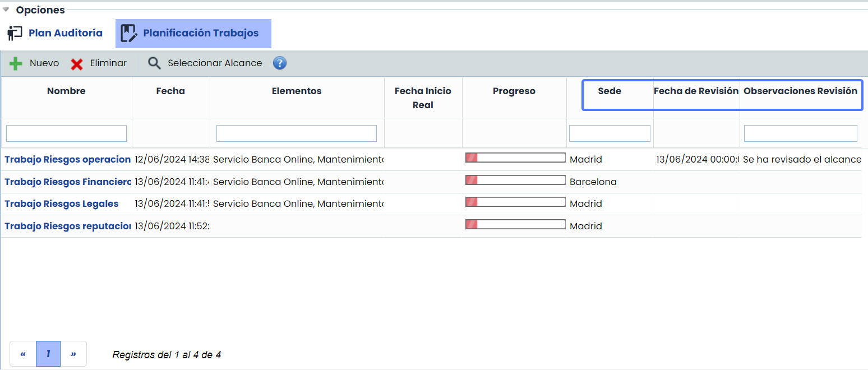Image resolution: width=868 pixels, height=370 pixels.
Task: Select the Planificación Trabajos tab
Action: [200, 33]
